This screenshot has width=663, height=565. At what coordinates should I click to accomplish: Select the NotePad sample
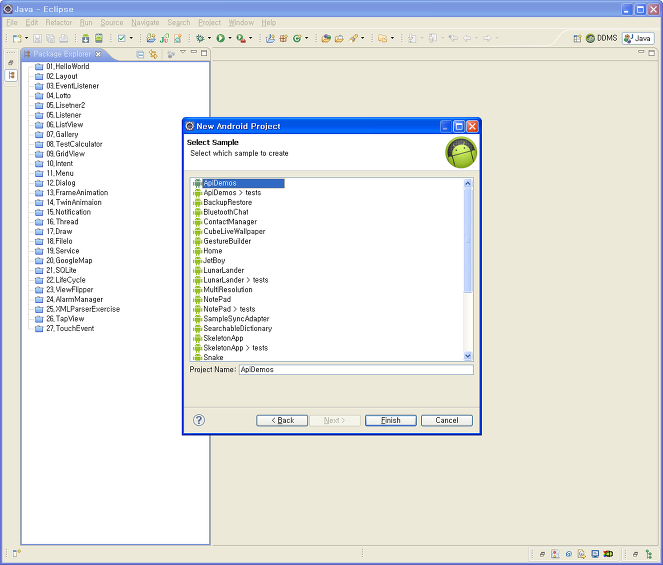point(217,299)
